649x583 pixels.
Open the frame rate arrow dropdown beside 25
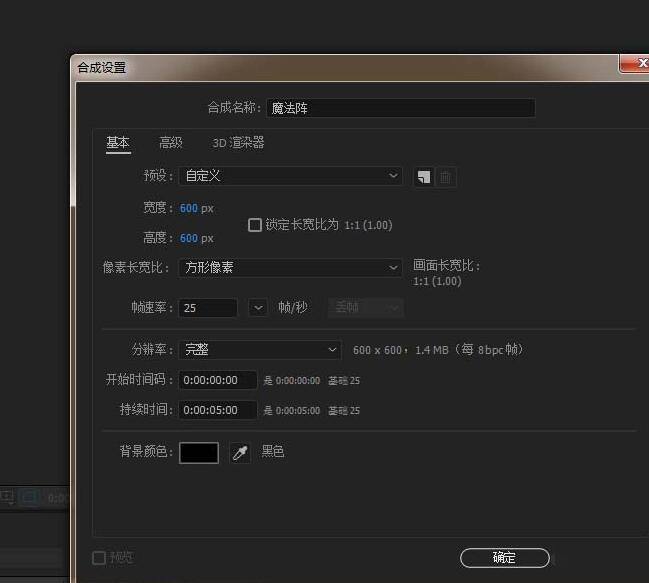click(x=258, y=308)
